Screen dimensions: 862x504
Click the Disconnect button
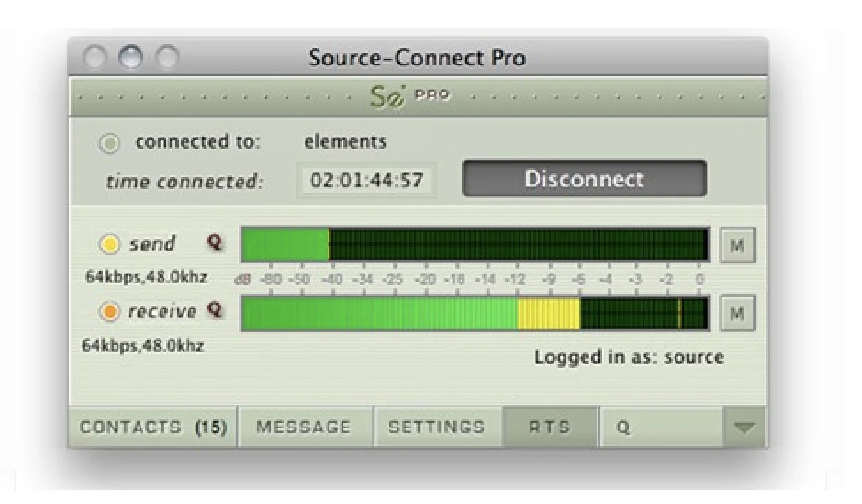pos(585,179)
